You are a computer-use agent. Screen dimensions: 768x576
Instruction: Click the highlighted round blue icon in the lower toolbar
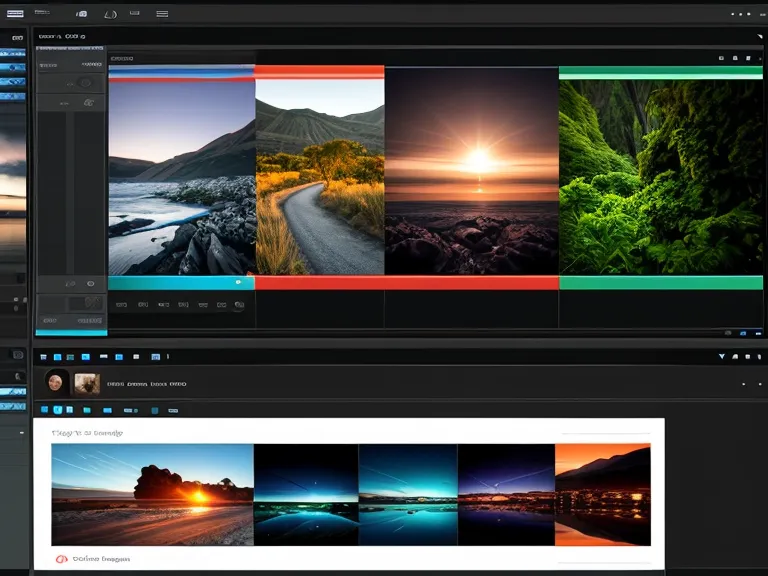(58, 410)
